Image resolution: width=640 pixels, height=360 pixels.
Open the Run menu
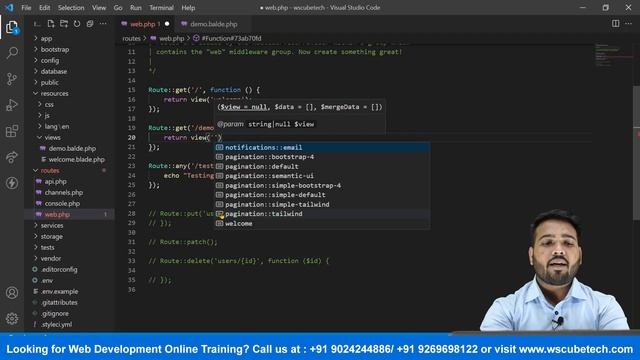point(136,8)
